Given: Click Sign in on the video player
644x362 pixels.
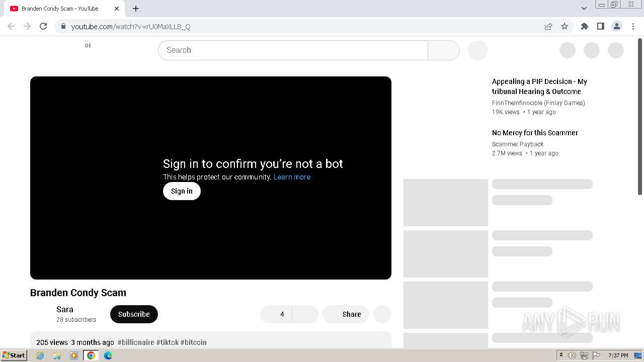Looking at the screenshot, I should [x=182, y=191].
